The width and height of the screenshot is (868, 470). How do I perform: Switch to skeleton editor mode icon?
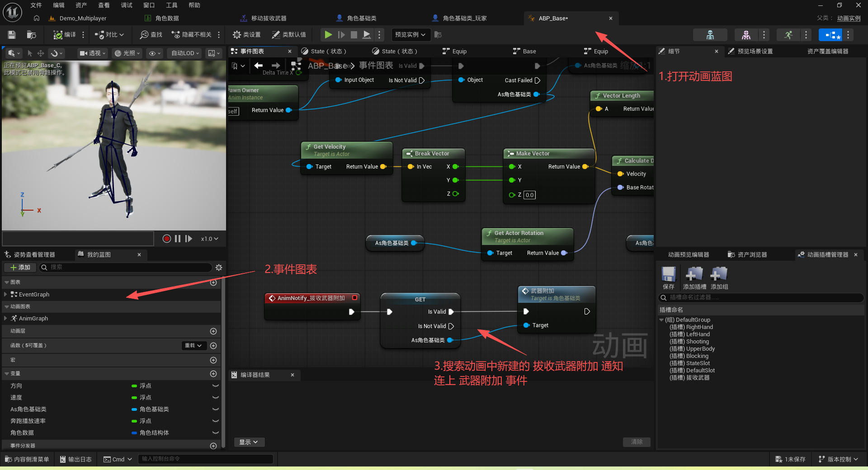(x=710, y=35)
